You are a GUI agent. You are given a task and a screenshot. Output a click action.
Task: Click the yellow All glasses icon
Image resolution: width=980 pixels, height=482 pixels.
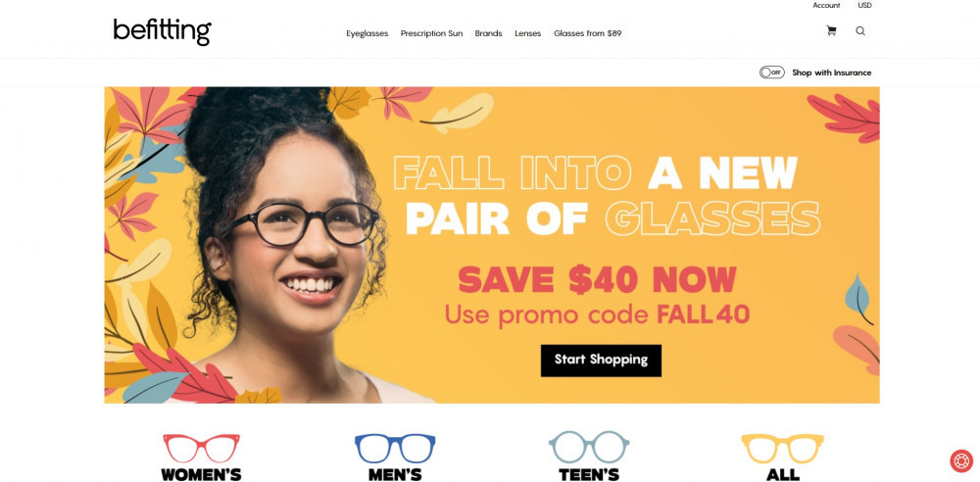coord(782,448)
